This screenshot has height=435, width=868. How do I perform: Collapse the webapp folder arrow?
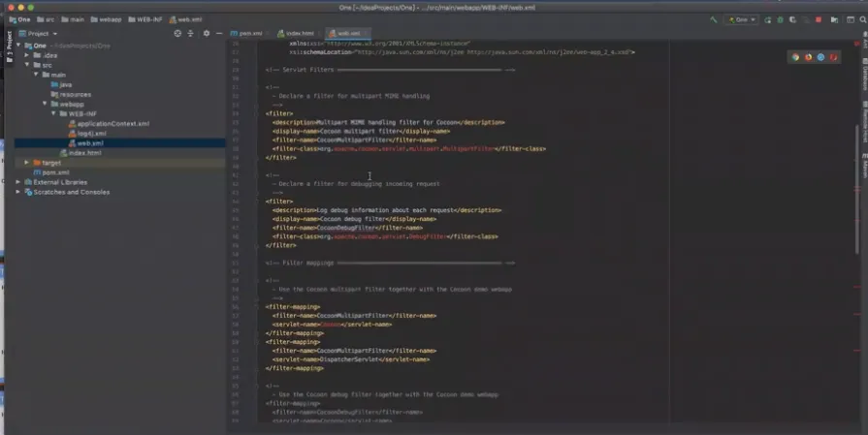pos(45,104)
